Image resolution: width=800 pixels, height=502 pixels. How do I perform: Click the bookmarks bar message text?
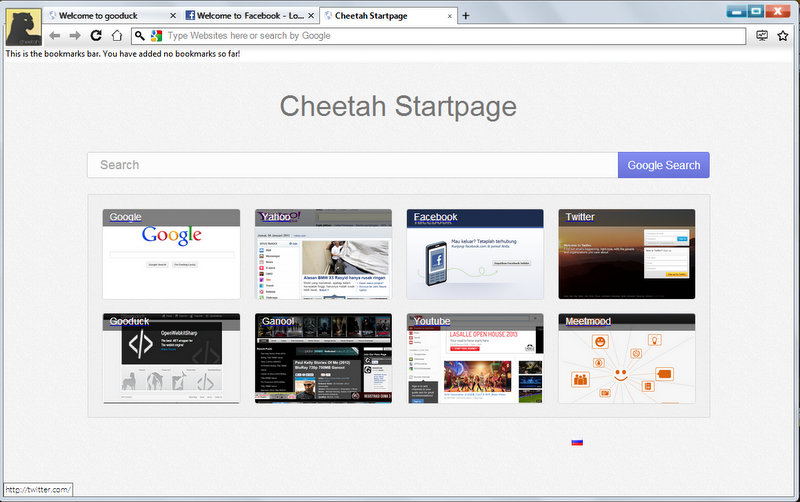123,54
